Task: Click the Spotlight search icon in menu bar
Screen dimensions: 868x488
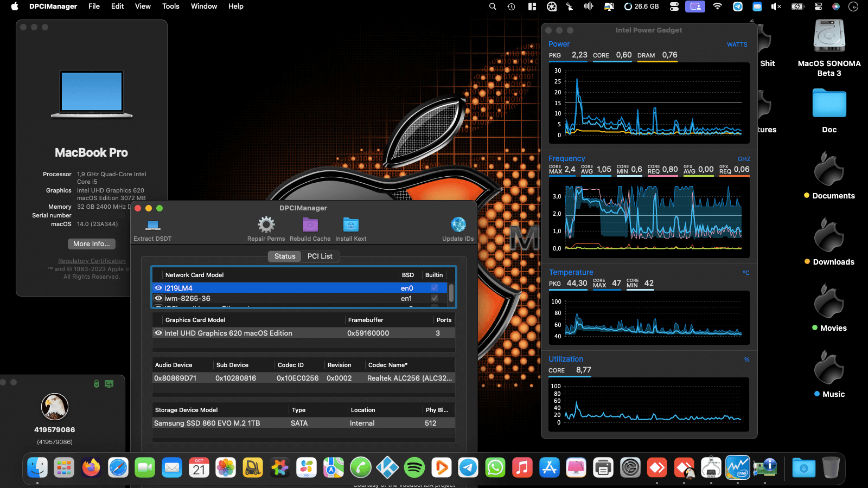Action: click(493, 7)
